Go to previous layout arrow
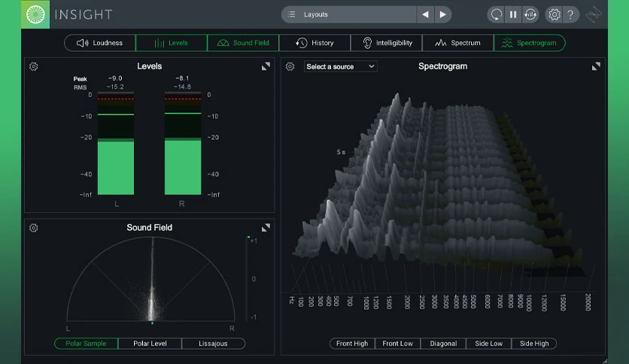Screen dimensions: 629x364 (425, 14)
